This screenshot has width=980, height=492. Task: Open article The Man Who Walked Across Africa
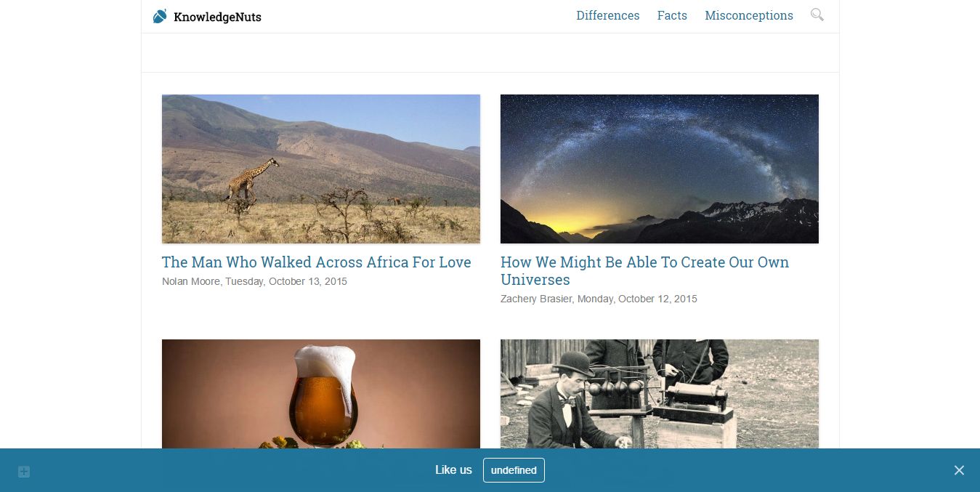click(x=317, y=262)
